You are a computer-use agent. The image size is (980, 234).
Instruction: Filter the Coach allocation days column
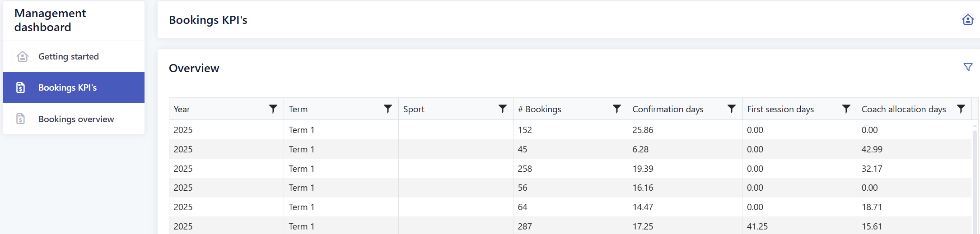(961, 109)
